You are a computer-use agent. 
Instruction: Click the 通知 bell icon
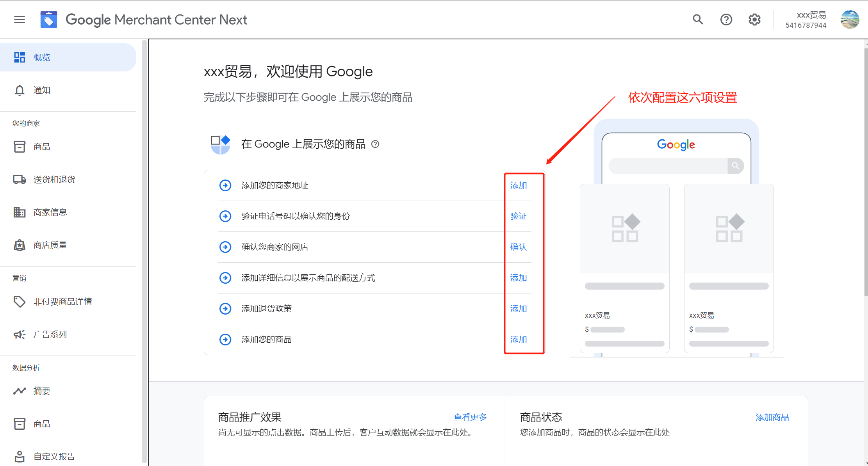click(20, 90)
